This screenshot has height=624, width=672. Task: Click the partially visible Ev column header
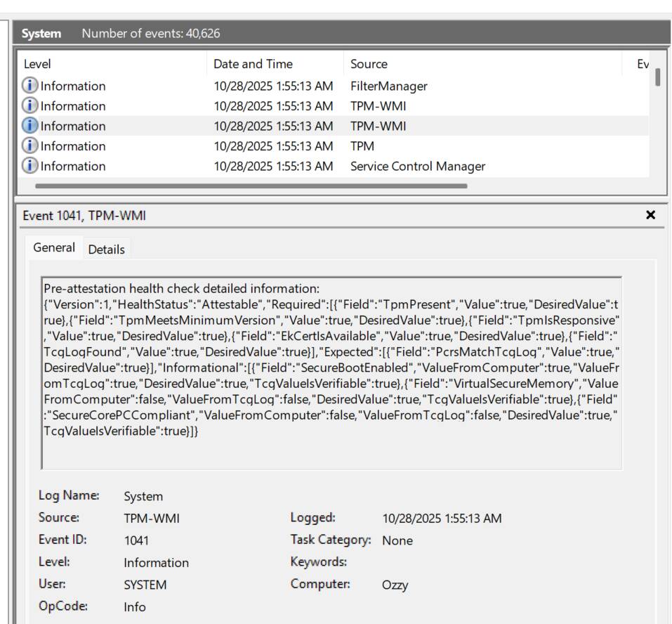pyautogui.click(x=642, y=64)
